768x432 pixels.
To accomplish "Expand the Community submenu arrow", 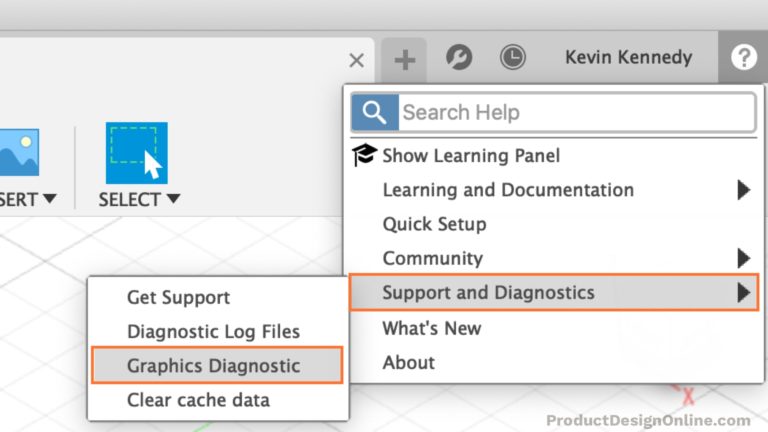I will pos(744,258).
